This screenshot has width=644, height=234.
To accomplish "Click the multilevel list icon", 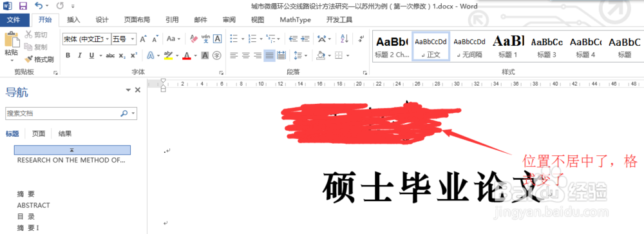I will pyautogui.click(x=270, y=39).
